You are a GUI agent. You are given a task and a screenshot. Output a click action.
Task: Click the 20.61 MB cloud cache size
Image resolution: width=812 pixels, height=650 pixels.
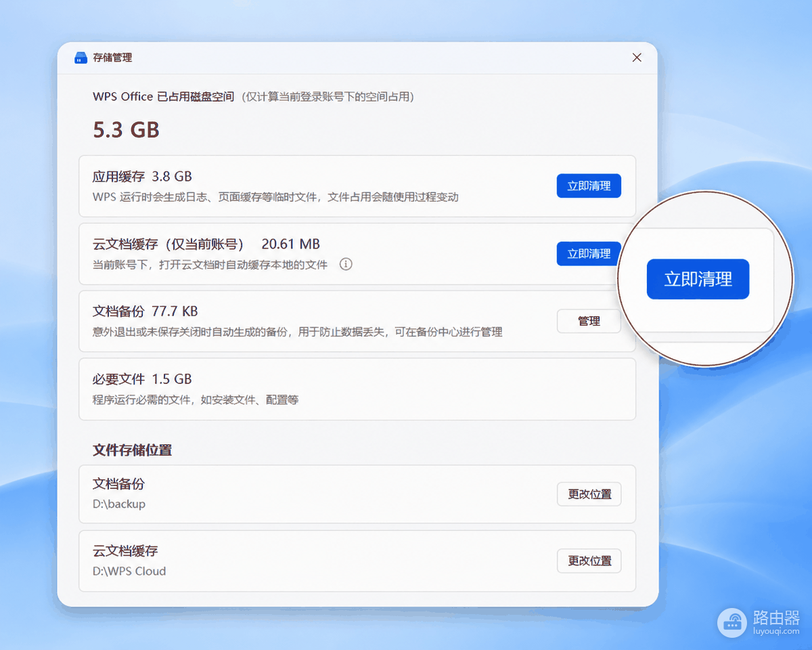(x=290, y=244)
